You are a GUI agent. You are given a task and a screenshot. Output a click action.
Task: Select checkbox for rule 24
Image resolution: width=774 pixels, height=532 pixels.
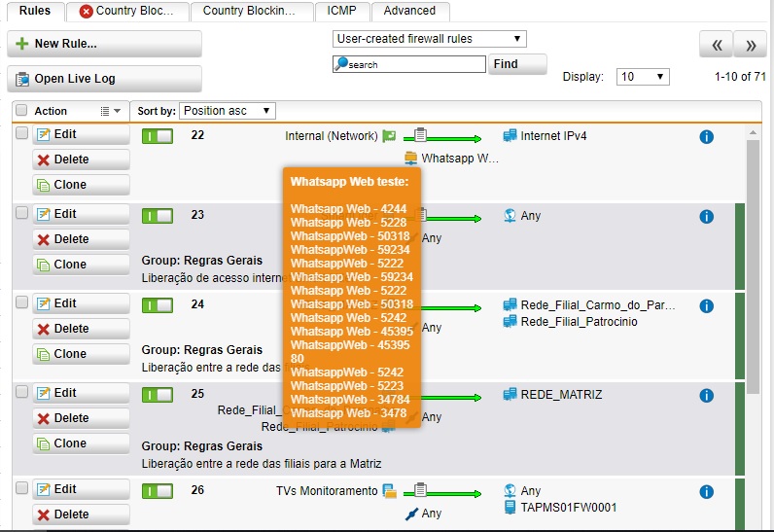pyautogui.click(x=21, y=302)
